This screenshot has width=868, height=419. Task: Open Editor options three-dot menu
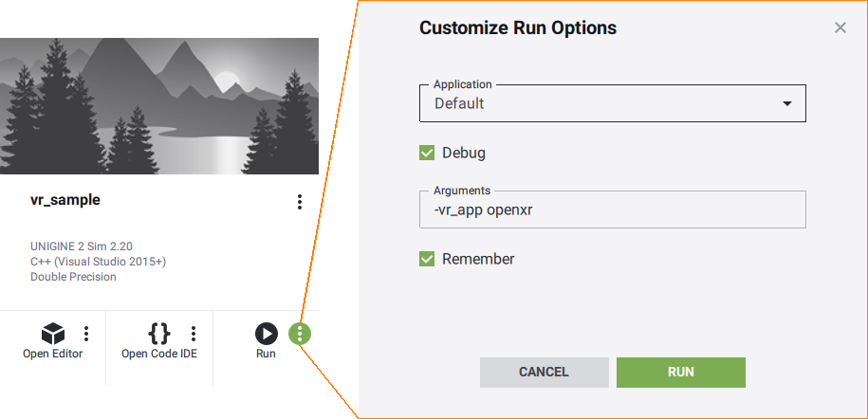86,334
